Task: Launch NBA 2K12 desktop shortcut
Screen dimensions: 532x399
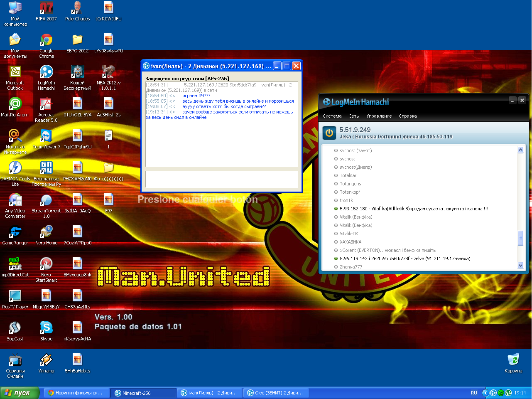Action: tap(108, 78)
